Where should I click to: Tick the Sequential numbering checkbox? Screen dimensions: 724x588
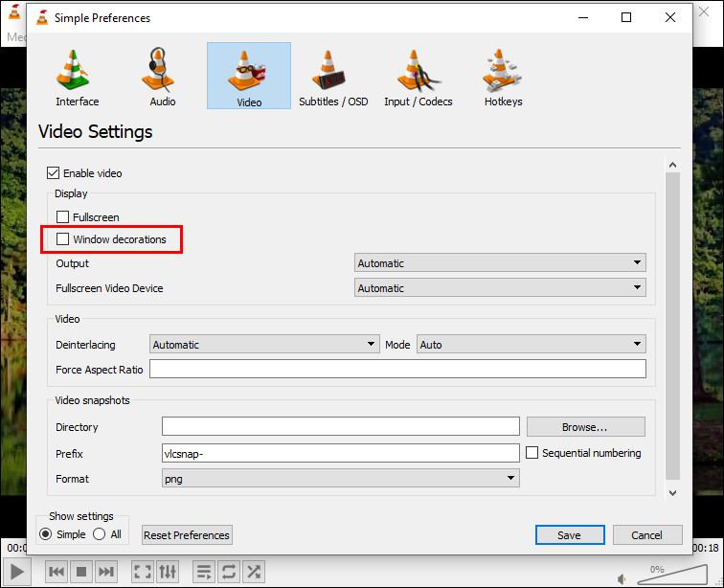(x=532, y=453)
